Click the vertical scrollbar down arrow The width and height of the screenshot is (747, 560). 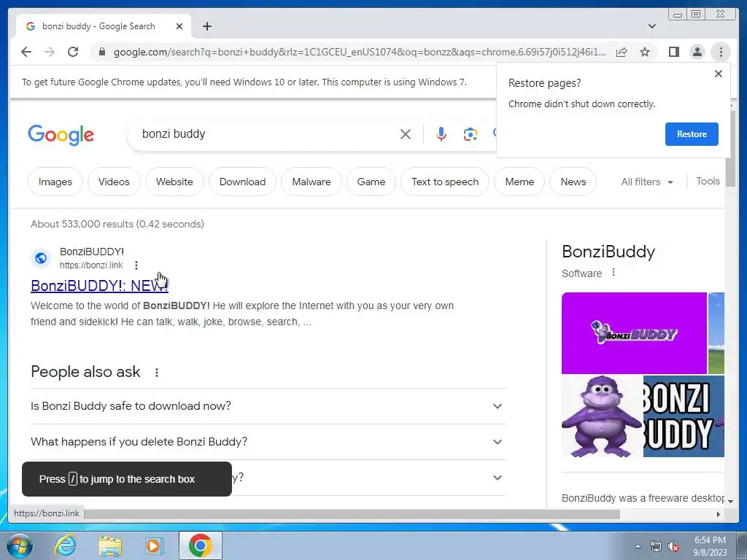pos(730,501)
